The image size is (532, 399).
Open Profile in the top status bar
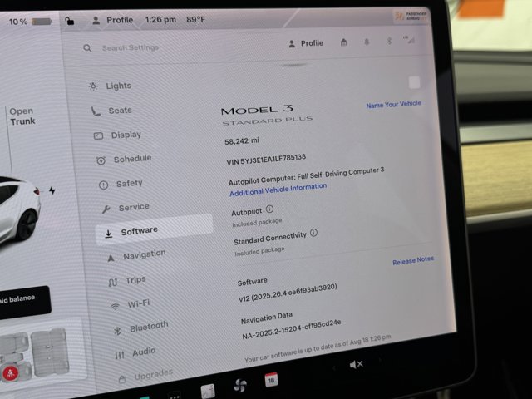pyautogui.click(x=113, y=20)
